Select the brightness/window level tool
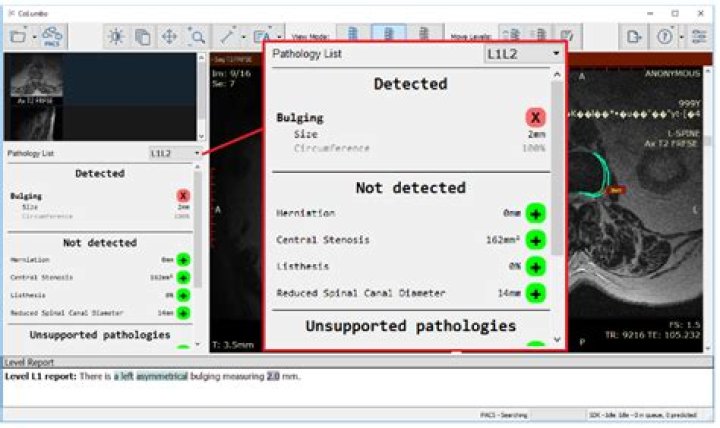This screenshot has height=428, width=720. [116, 36]
